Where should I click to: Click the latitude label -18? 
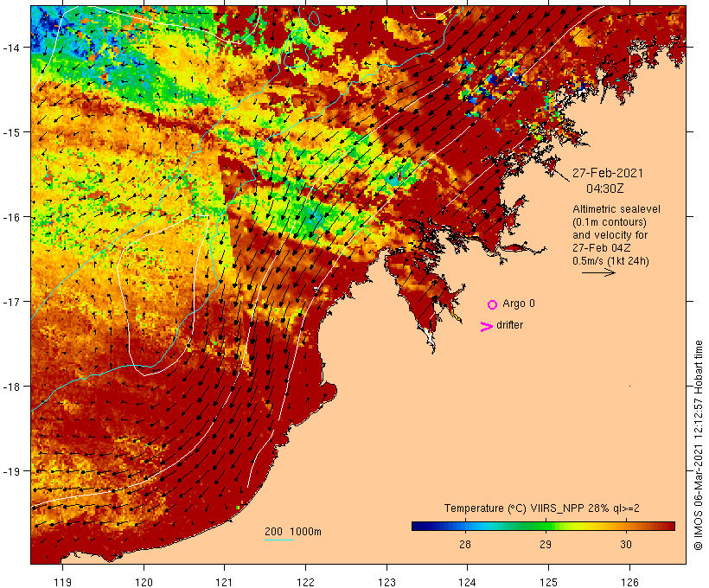pos(10,387)
